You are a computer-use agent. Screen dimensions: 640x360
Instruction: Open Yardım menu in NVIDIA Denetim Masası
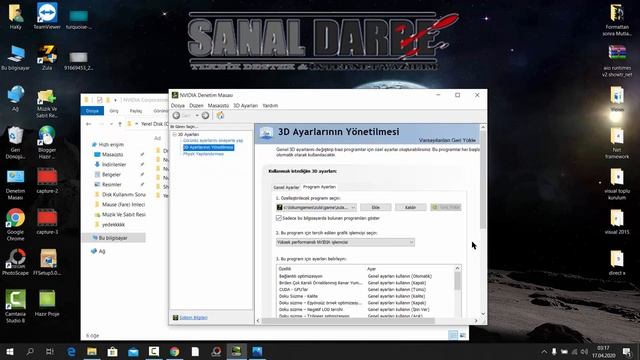tap(270, 105)
